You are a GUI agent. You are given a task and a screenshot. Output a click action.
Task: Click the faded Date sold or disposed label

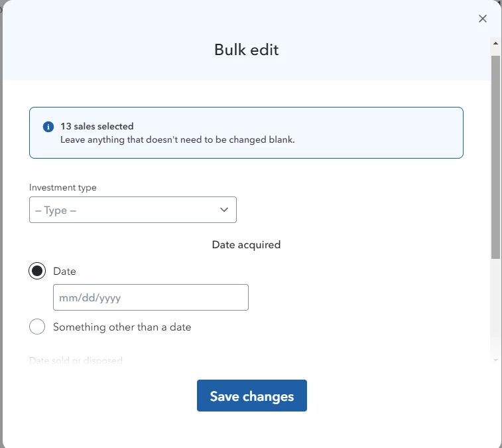(x=76, y=361)
